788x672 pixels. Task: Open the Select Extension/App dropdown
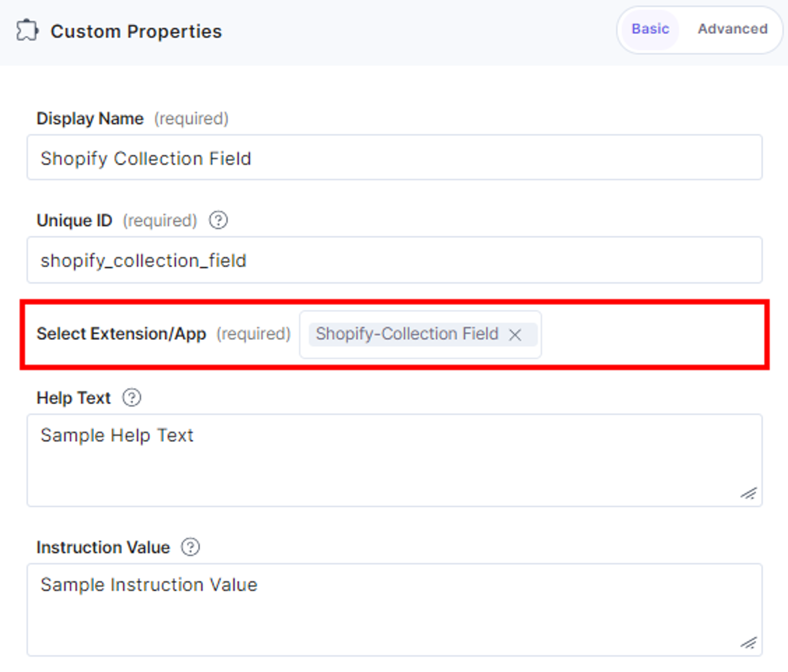point(420,335)
